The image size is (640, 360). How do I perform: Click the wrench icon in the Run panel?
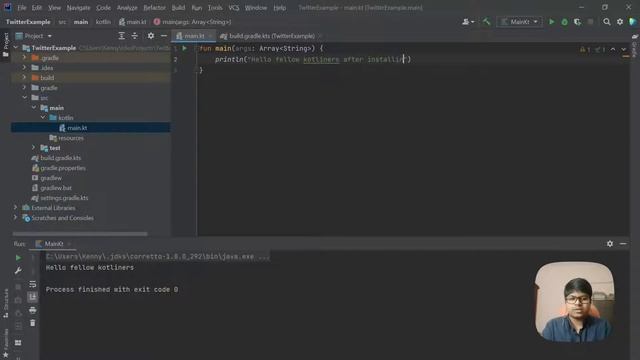tap(18, 271)
